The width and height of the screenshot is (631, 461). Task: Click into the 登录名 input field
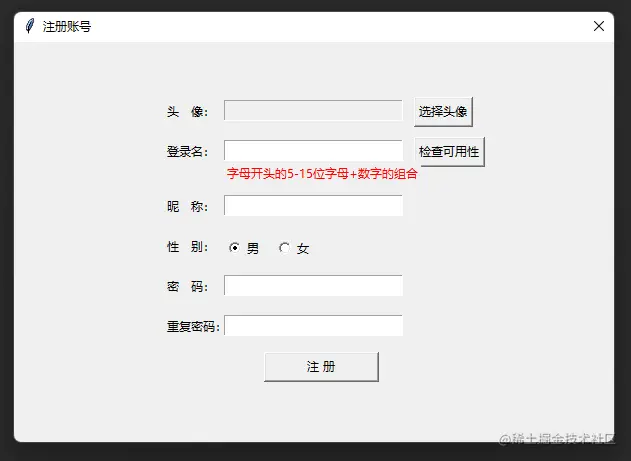(x=313, y=150)
